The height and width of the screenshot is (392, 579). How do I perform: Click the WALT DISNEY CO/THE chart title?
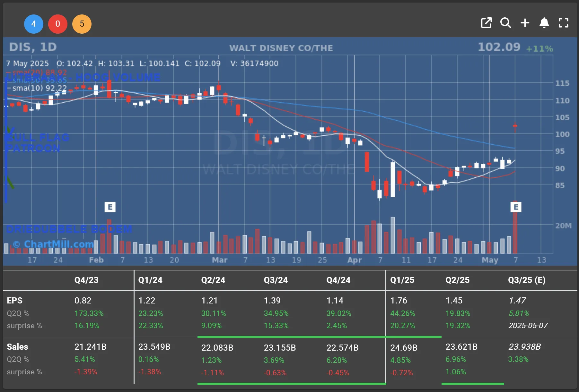[281, 48]
